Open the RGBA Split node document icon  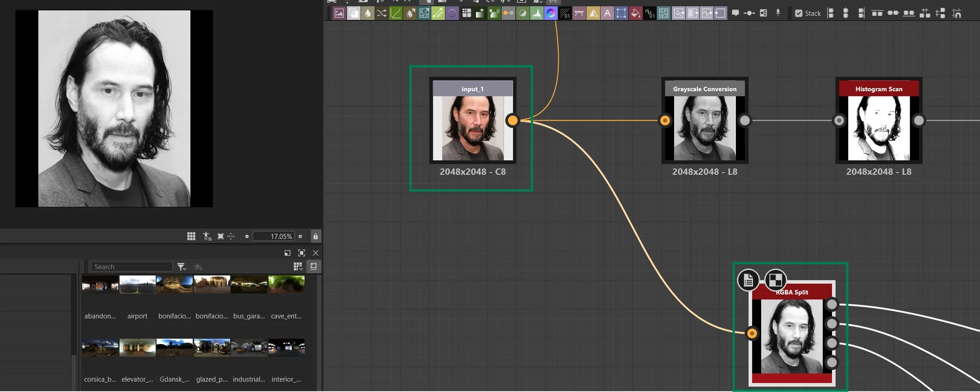pos(748,280)
